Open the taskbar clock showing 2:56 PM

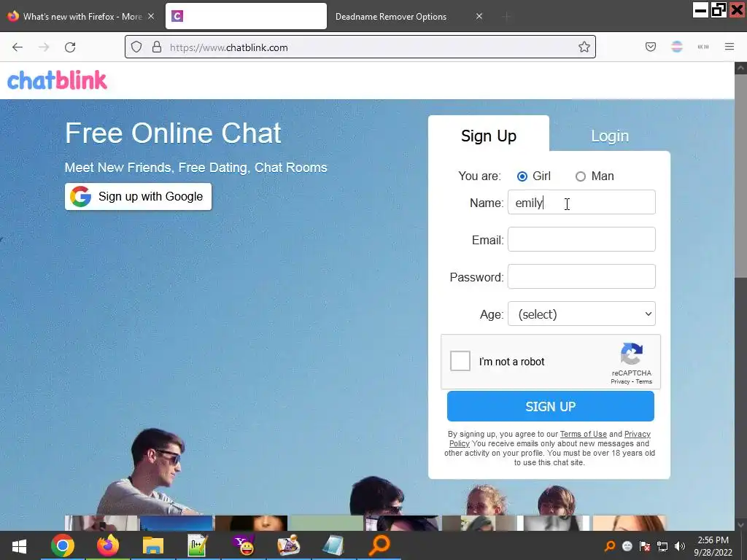[713, 546]
